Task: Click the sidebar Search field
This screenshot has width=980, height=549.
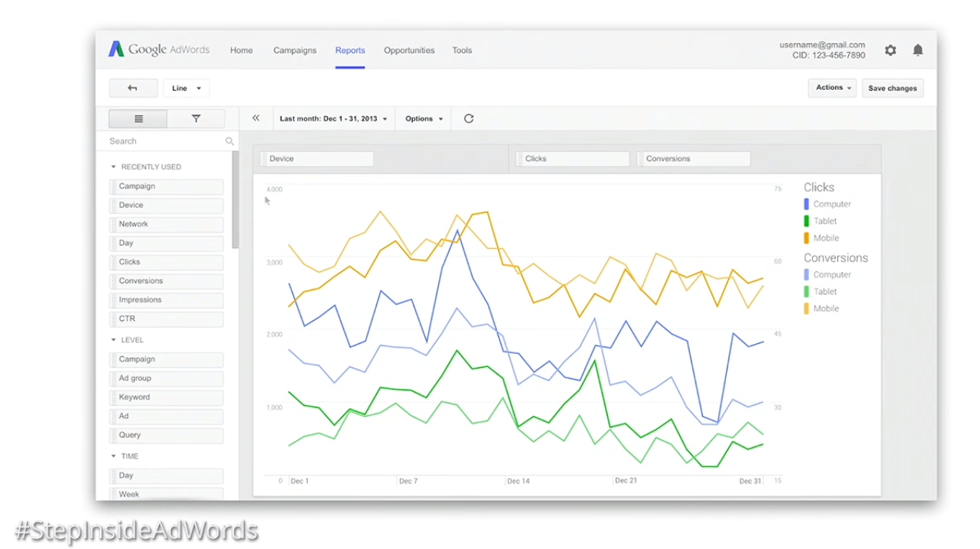Action: [167, 141]
